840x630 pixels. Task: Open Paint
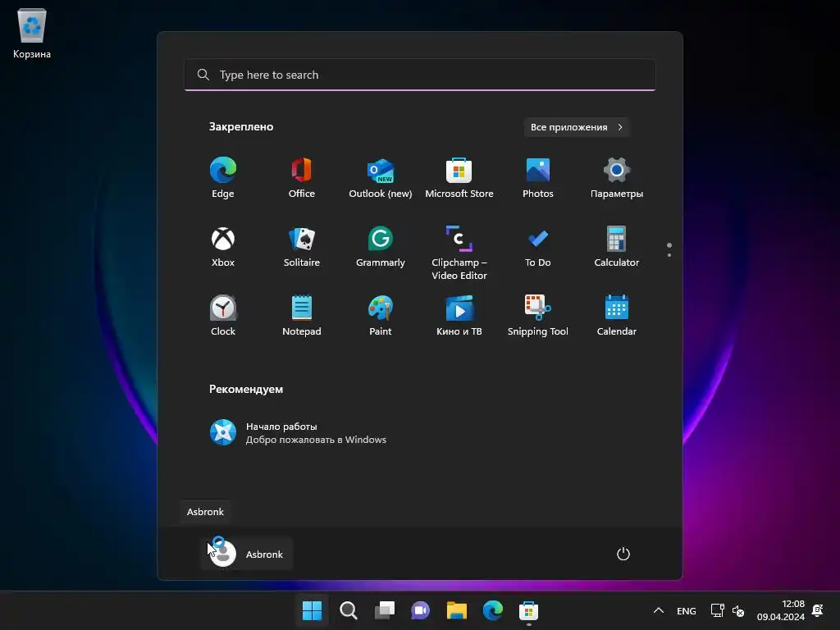coord(381,316)
